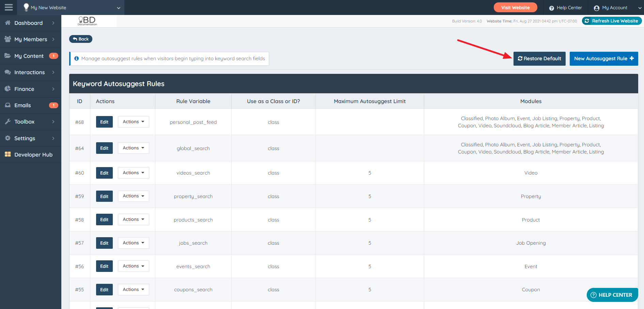The width and height of the screenshot is (644, 309).
Task: Open Actions dropdown for events_search rule
Action: (x=133, y=266)
